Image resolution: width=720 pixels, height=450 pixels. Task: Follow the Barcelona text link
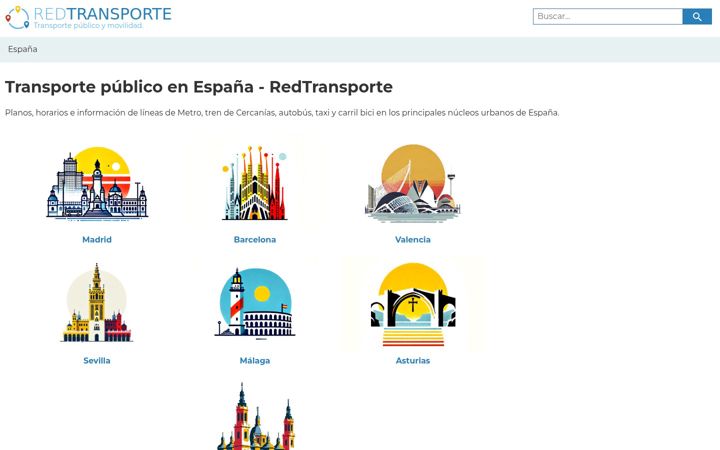[x=255, y=239]
